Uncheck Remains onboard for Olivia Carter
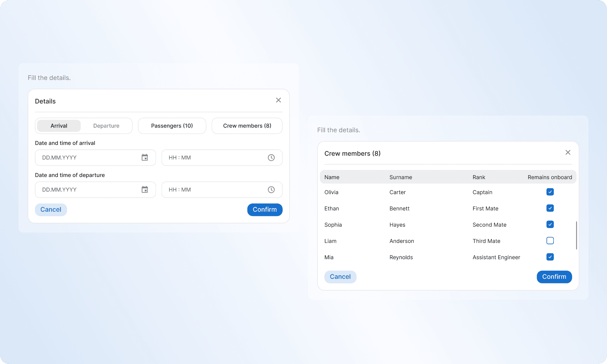Screen dimensions: 607x364 pyautogui.click(x=550, y=192)
